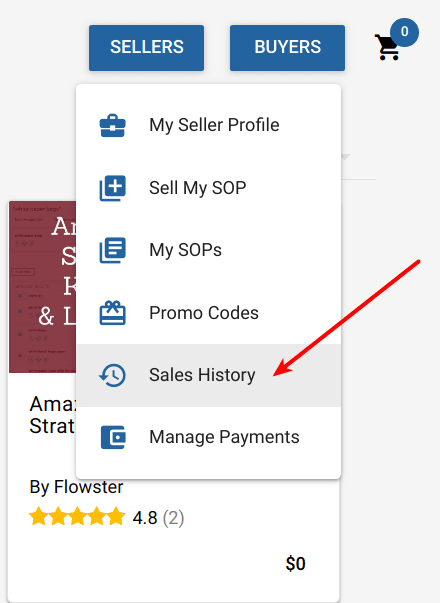Click the cart item count badge
This screenshot has height=603, width=440.
pyautogui.click(x=404, y=32)
